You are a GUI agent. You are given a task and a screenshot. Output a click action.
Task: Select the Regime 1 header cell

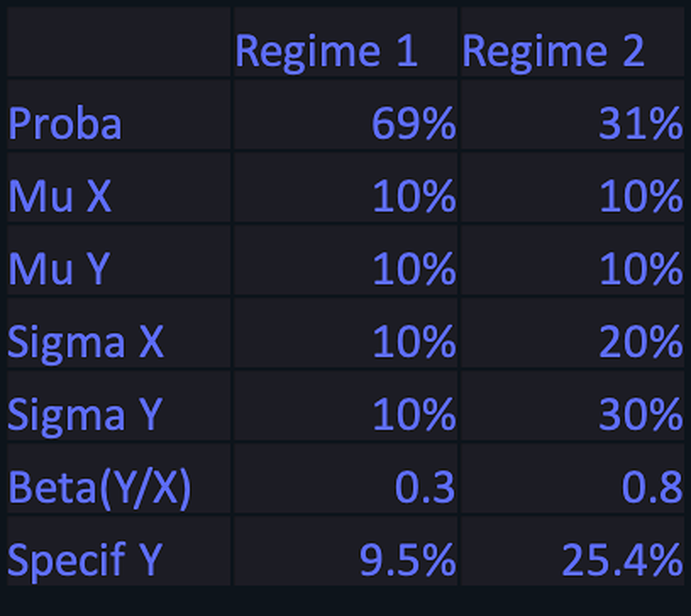click(345, 41)
